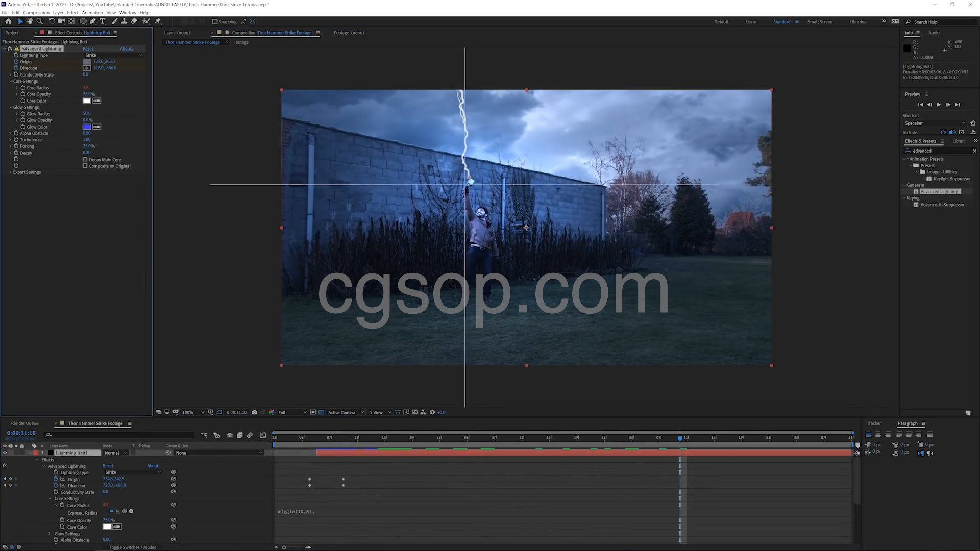Open the Lightning Type Strike dropdown
Image resolution: width=980 pixels, height=551 pixels.
tap(113, 55)
